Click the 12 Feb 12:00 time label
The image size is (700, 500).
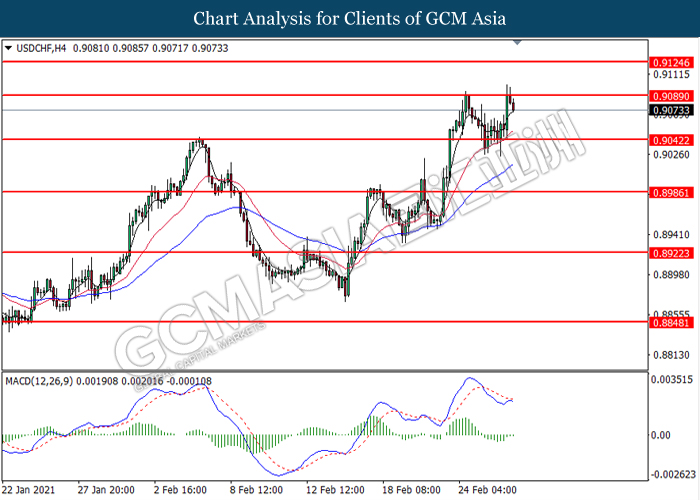[335, 490]
